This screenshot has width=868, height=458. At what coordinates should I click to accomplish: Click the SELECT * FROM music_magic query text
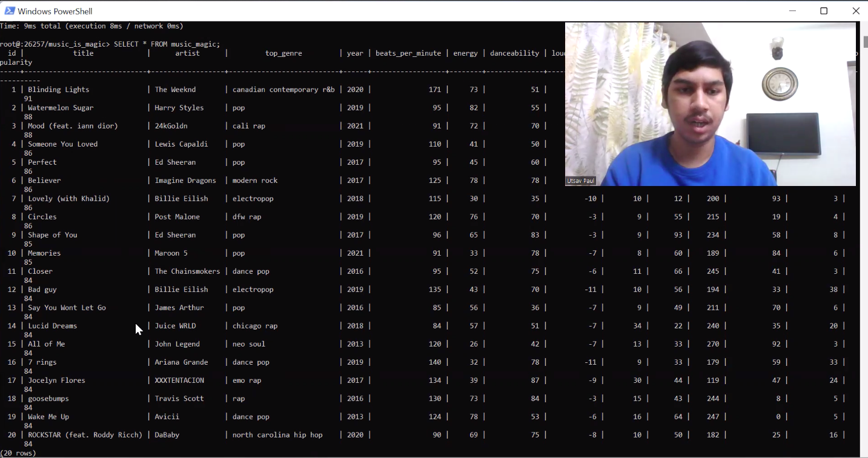(x=167, y=44)
